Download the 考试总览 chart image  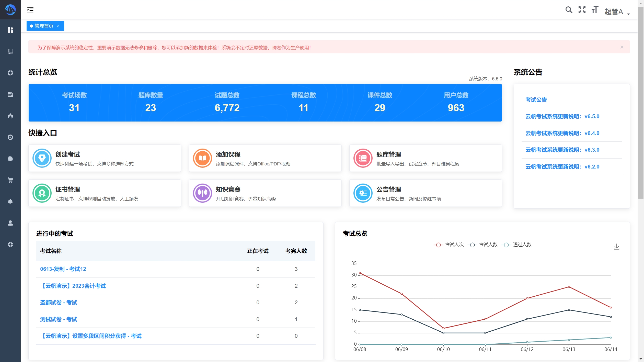pos(617,247)
